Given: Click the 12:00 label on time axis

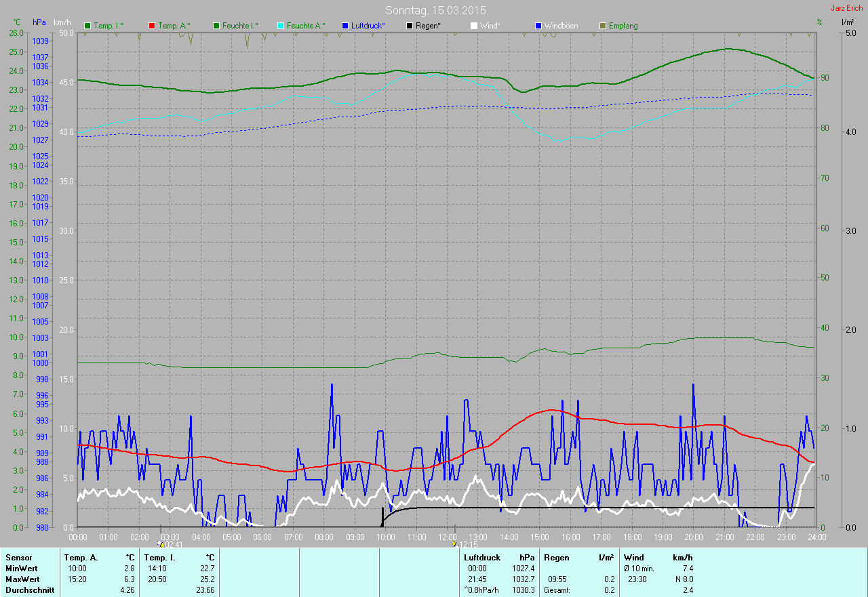Looking at the screenshot, I should [x=448, y=537].
